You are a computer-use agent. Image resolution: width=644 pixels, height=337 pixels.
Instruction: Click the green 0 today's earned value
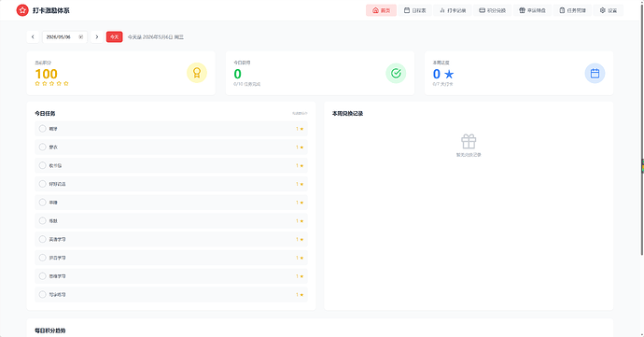237,74
